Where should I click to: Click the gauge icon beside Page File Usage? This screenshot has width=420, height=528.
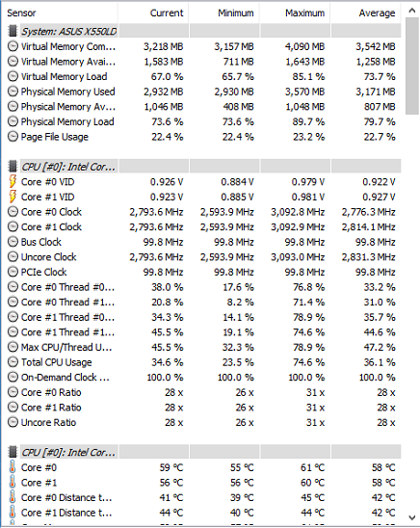[13, 137]
